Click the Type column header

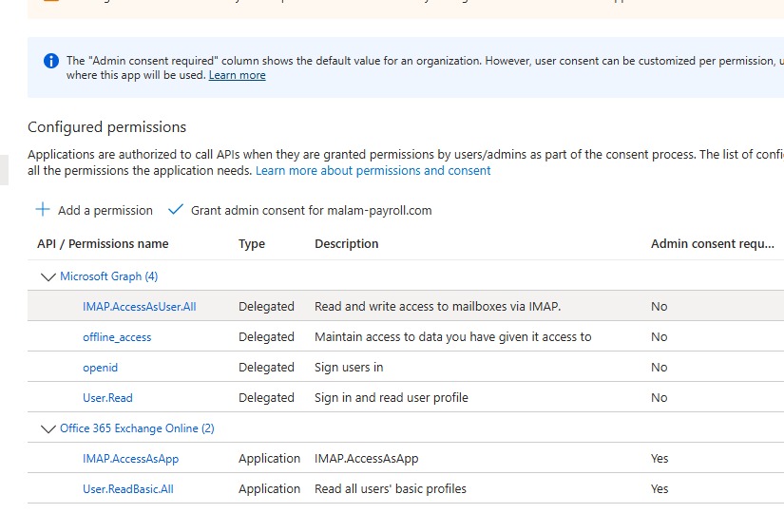252,244
